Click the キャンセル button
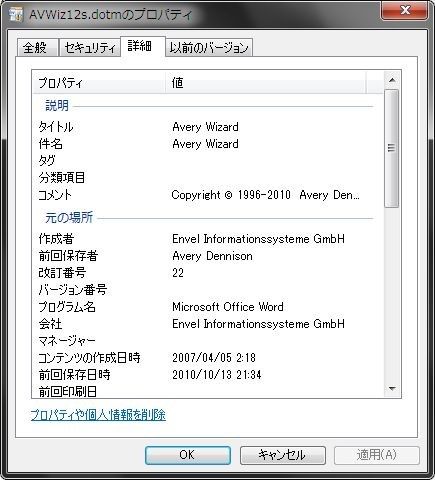 [x=283, y=455]
